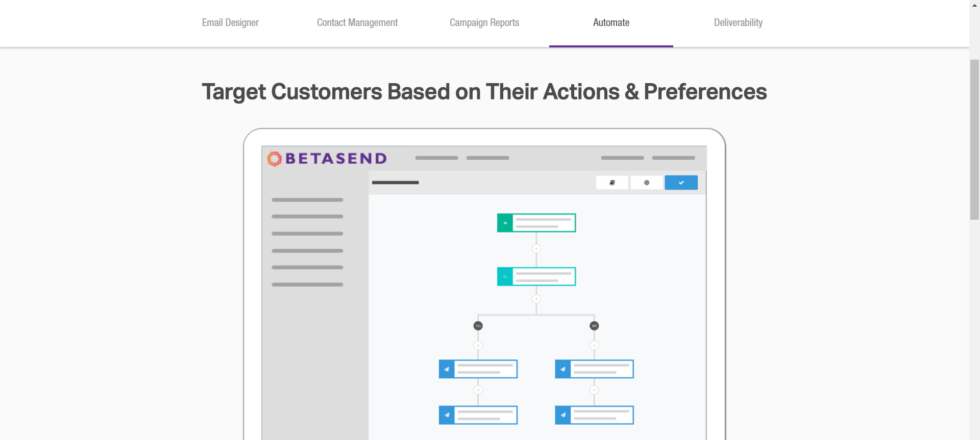980x440 pixels.
Task: Select the send icon on the left email node
Action: point(446,369)
